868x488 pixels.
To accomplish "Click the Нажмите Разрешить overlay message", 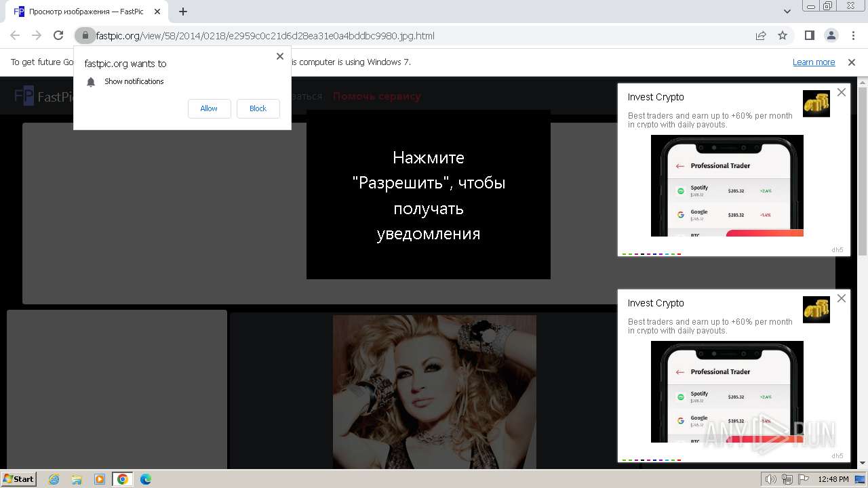I will [x=429, y=195].
